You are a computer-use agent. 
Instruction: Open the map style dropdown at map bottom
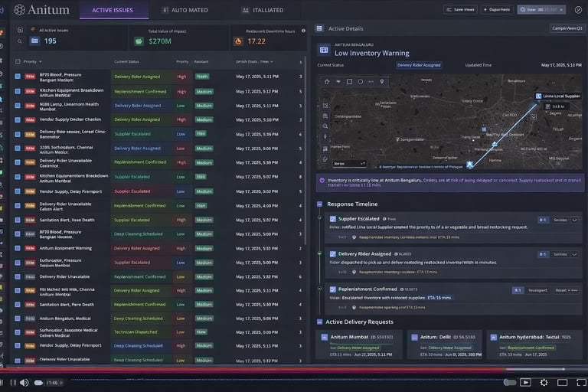pos(349,164)
